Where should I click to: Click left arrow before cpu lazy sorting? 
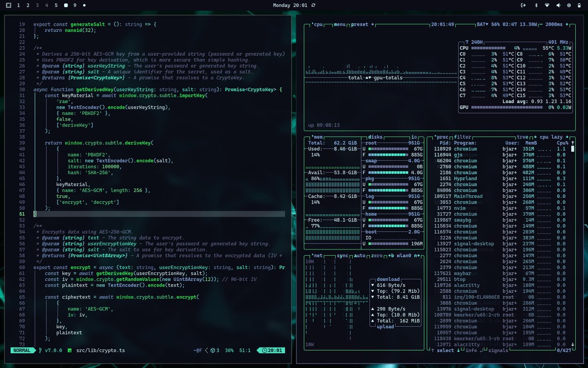(535, 137)
